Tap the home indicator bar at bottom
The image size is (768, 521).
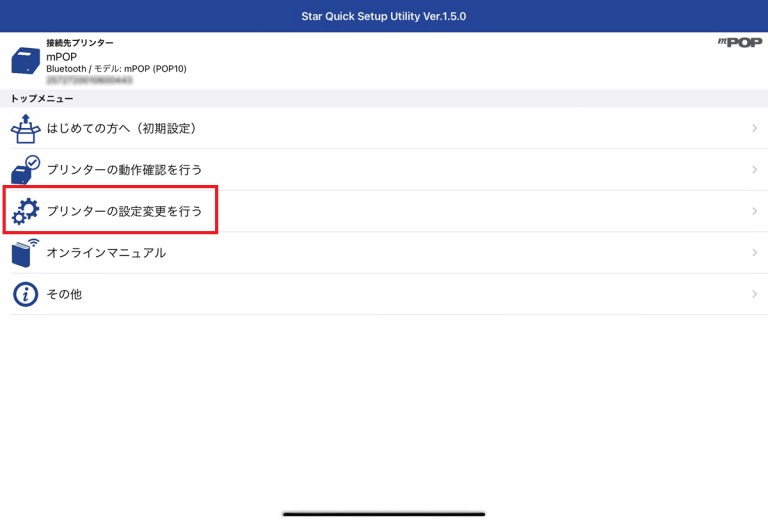pyautogui.click(x=384, y=514)
